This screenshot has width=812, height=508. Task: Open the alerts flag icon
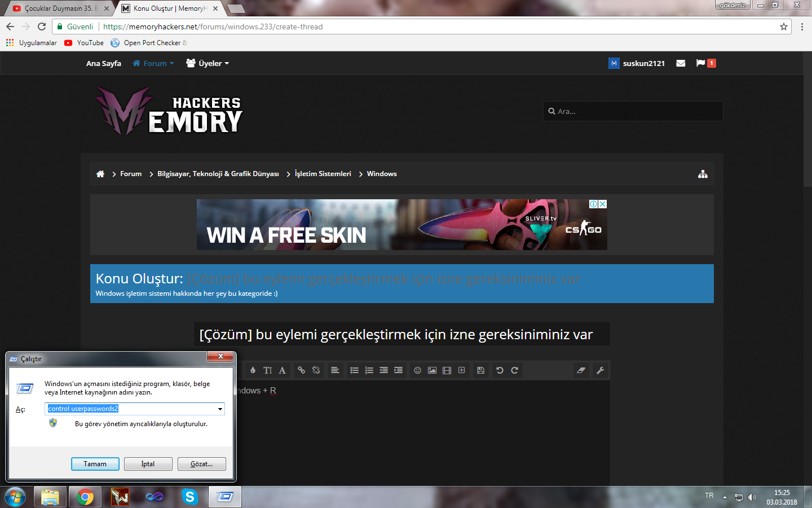point(700,63)
